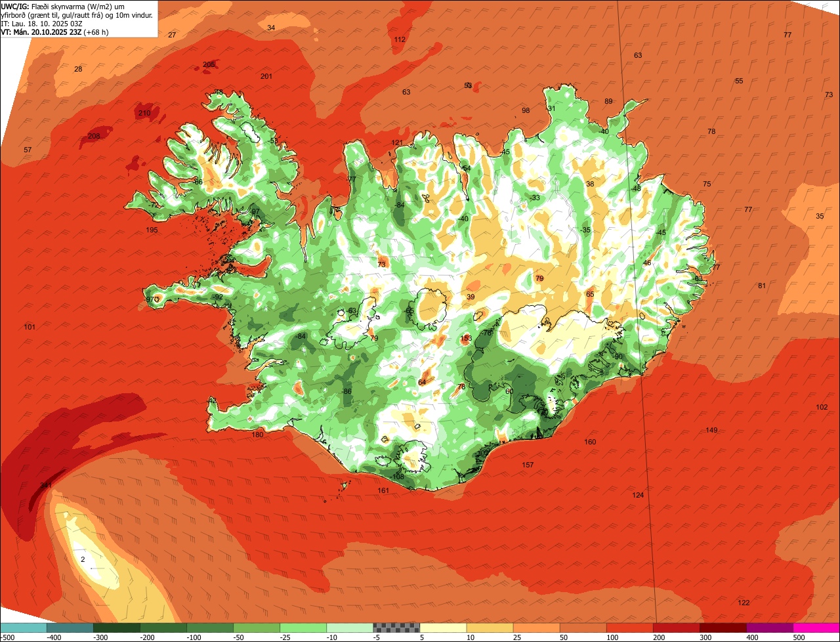Click the value '121' on the north coast
This screenshot has width=840, height=642.
pos(397,142)
